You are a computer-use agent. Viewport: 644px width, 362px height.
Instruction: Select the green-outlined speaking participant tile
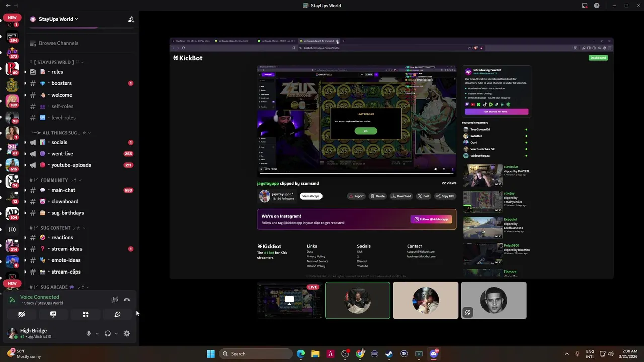[x=357, y=300]
